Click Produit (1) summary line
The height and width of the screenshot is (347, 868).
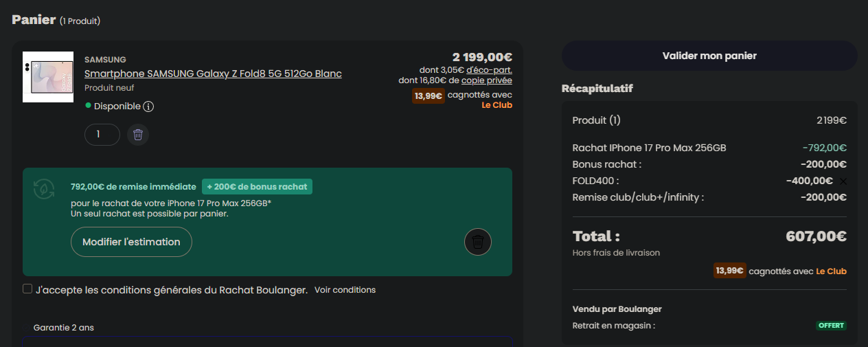click(596, 120)
